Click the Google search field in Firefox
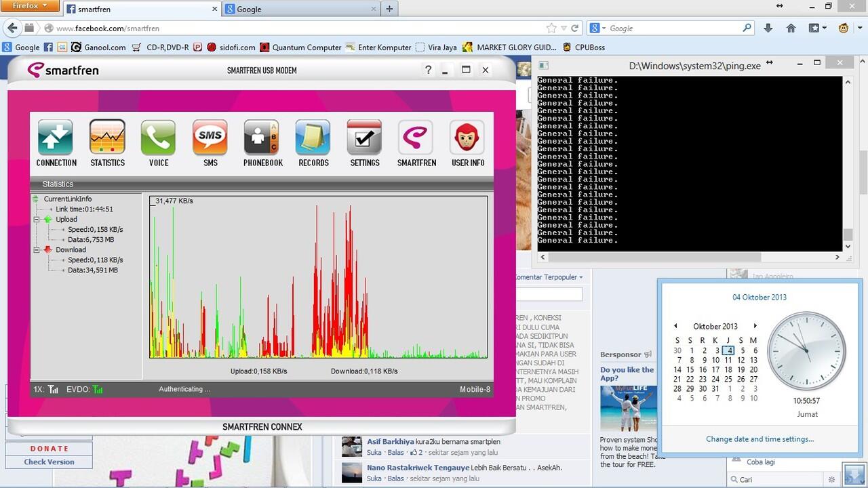Viewport: 868px width, 488px height. pyautogui.click(x=673, y=28)
